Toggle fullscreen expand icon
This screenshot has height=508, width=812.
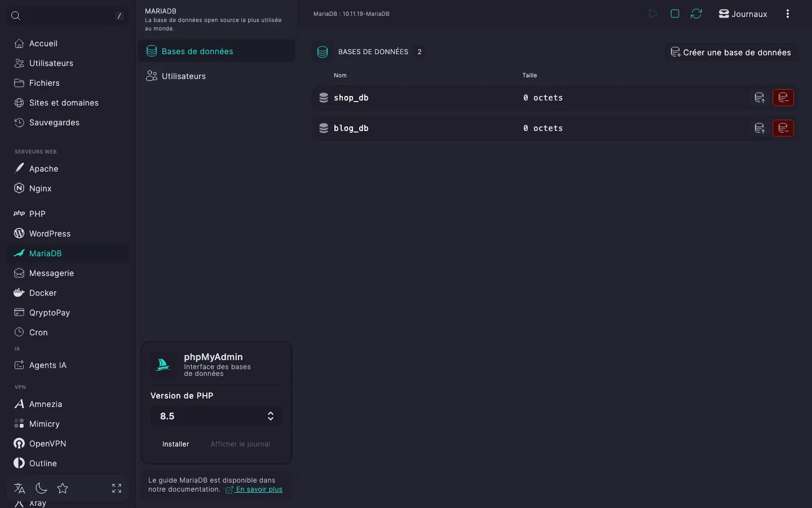coord(117,488)
